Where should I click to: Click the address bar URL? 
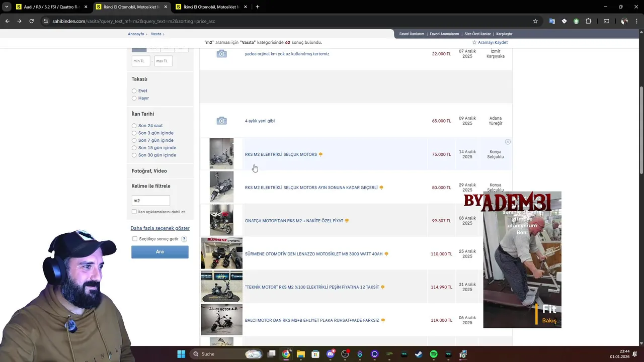[134, 21]
